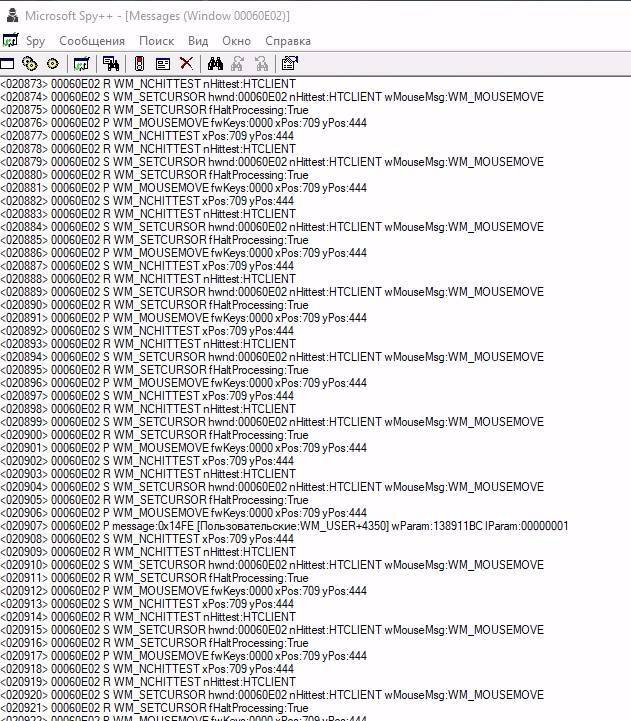Select log line <020907> message:0x14FE WM_USER+4350
This screenshot has height=721, width=631.
tap(285, 526)
